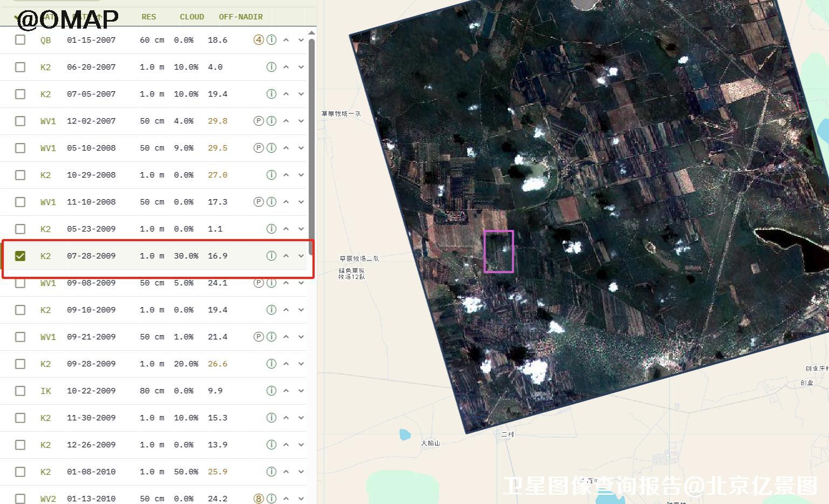Open info for the QB 01-15-2007 image
This screenshot has width=829, height=504.
tap(271, 40)
